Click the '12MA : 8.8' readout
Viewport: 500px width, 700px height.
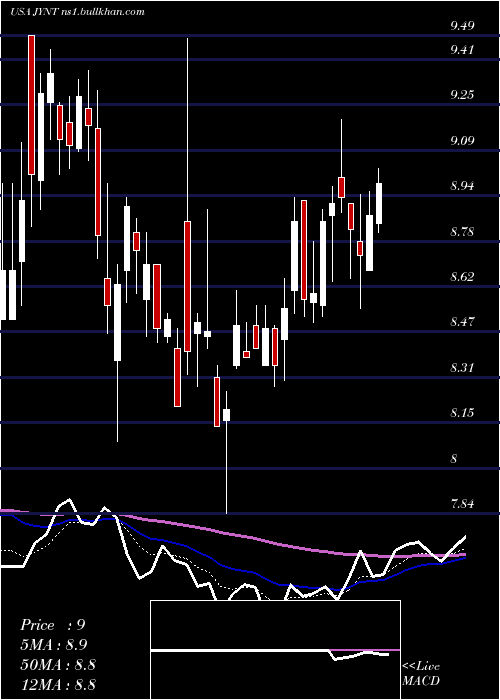tap(58, 684)
